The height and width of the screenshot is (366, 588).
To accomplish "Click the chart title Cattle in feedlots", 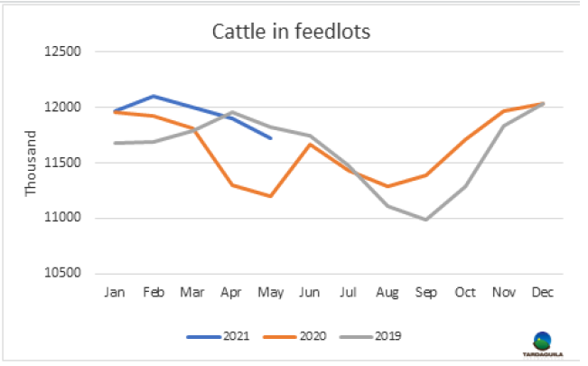I will [x=291, y=33].
